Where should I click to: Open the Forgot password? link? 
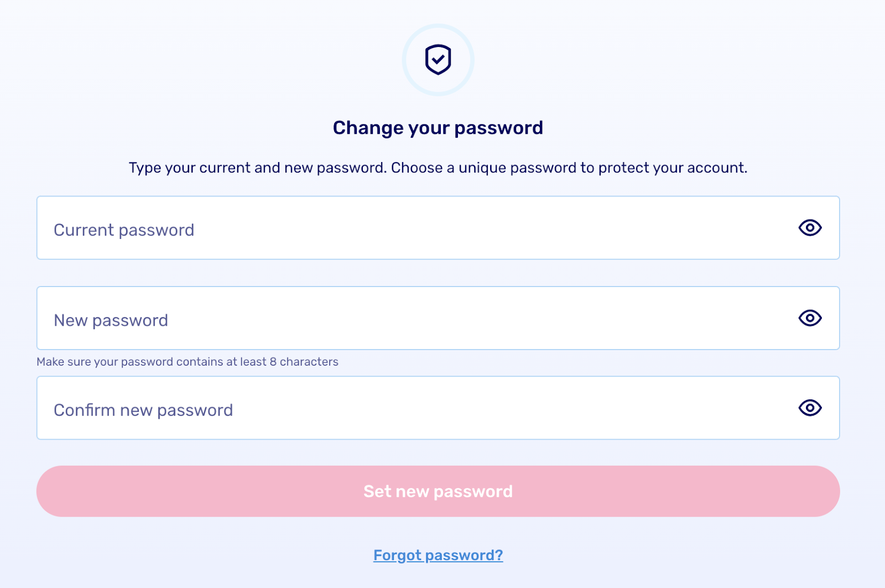tap(438, 555)
